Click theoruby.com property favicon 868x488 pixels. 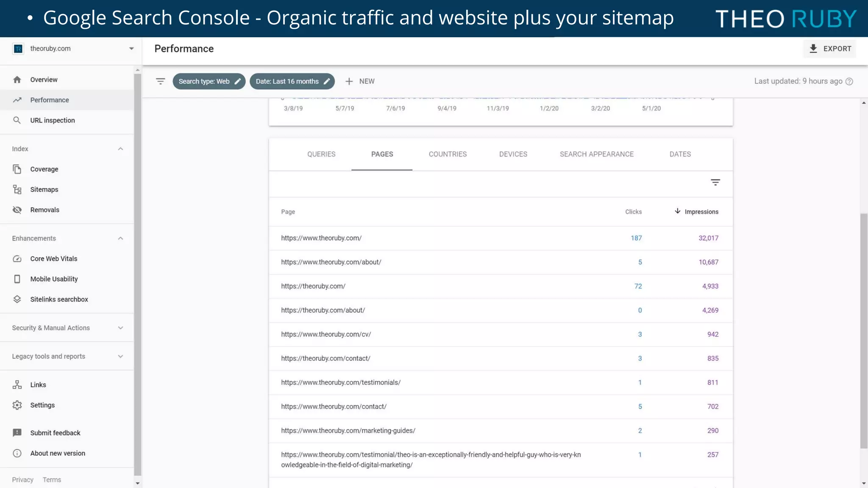pos(18,49)
